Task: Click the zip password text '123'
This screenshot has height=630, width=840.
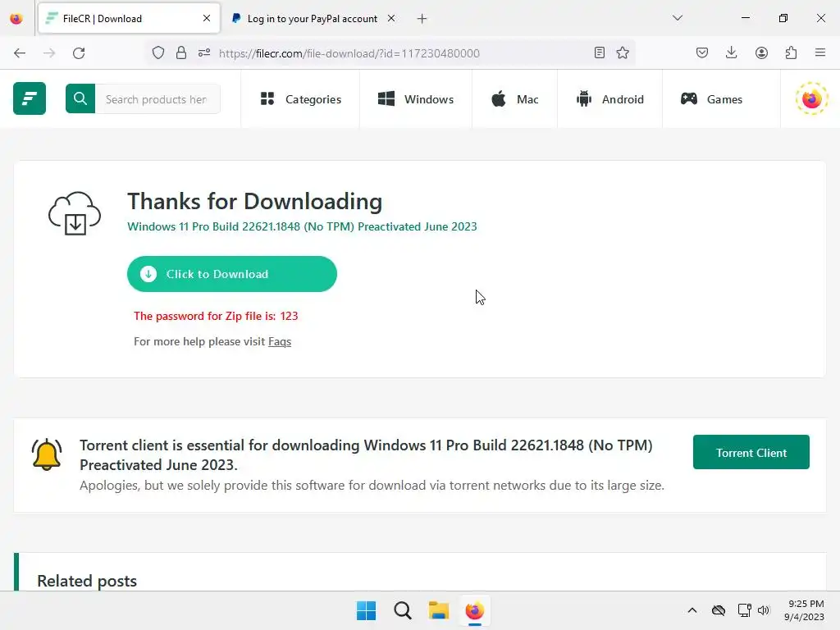Action: pos(289,316)
